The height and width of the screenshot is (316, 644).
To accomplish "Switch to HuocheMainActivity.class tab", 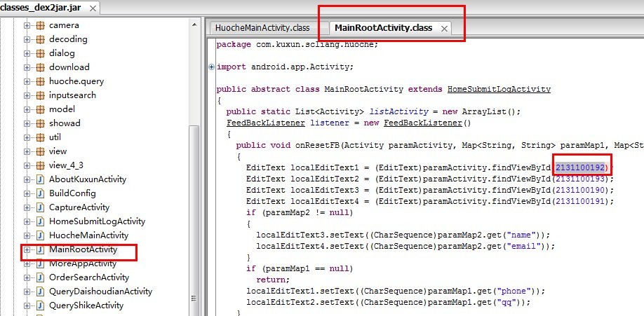I will (262, 28).
